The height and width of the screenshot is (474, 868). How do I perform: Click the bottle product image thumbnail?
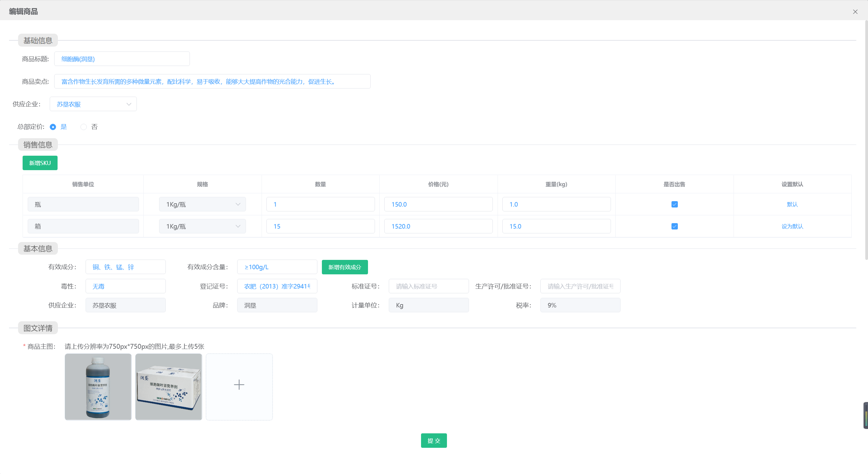(x=98, y=386)
